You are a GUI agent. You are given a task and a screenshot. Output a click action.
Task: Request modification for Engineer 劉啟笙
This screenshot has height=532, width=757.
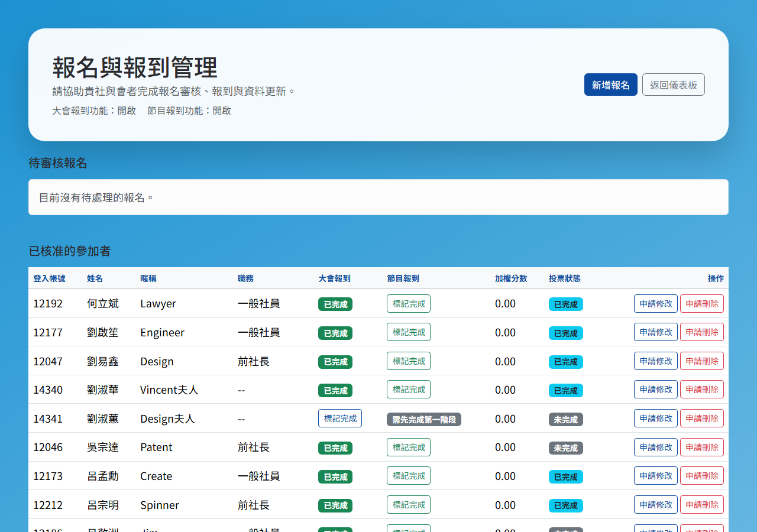coord(655,332)
